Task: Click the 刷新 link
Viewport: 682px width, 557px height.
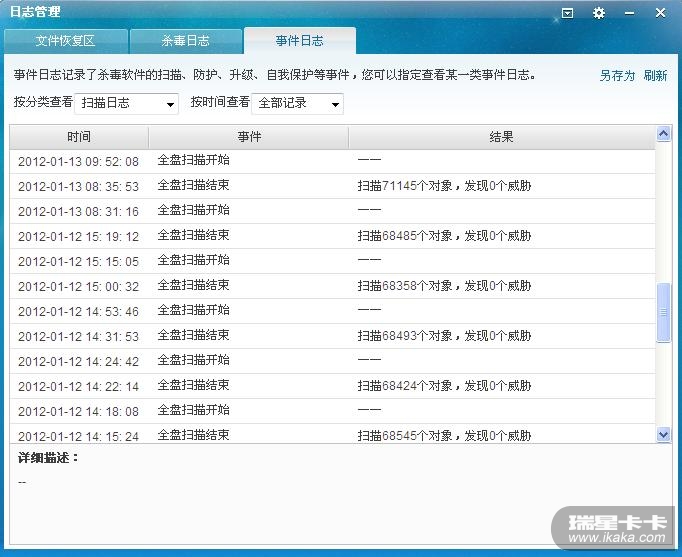Action: point(655,76)
